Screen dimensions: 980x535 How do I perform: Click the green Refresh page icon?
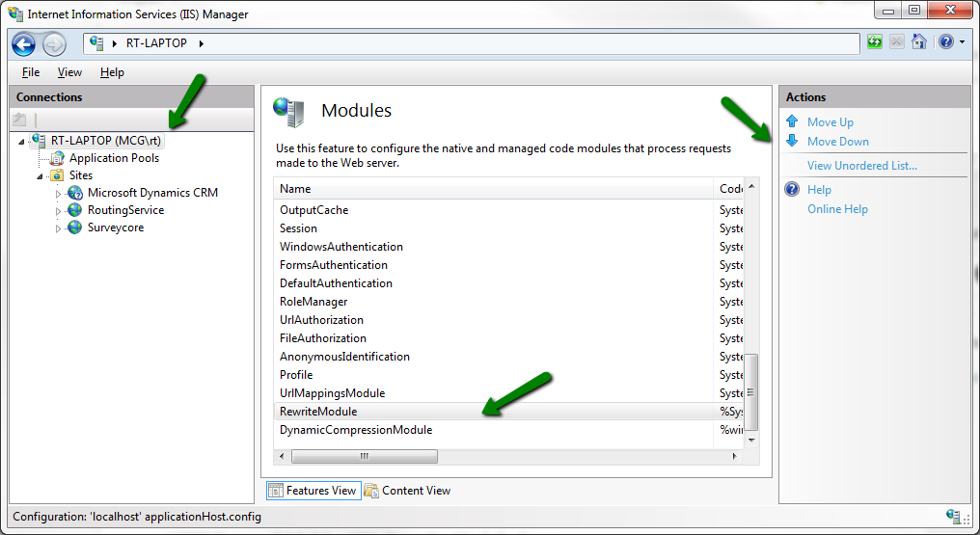(x=875, y=42)
